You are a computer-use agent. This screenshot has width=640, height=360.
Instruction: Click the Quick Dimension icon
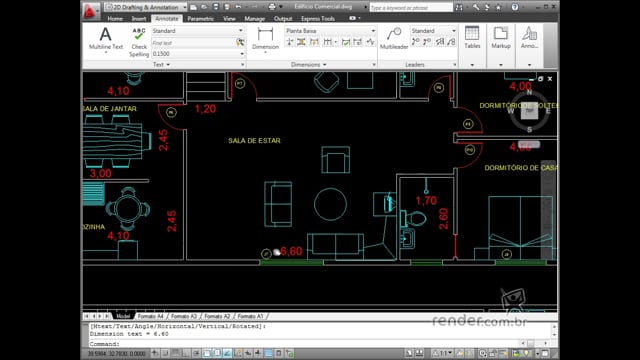tap(314, 42)
